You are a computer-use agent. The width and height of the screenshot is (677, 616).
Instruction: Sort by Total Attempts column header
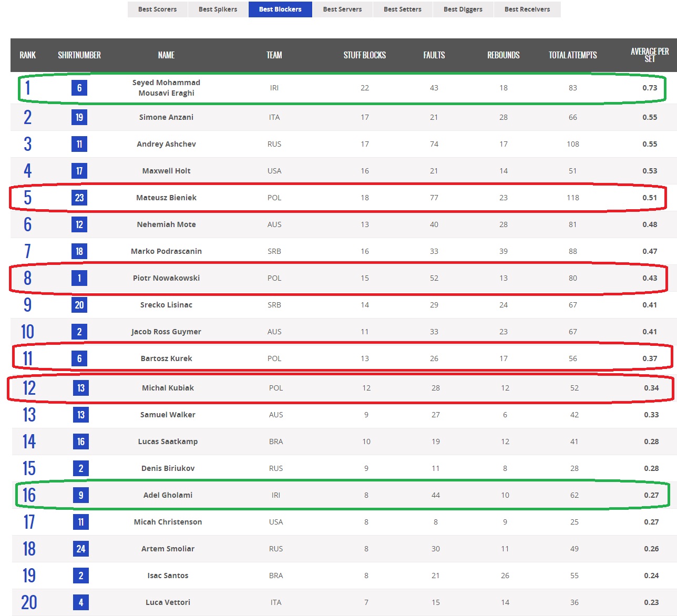(573, 55)
